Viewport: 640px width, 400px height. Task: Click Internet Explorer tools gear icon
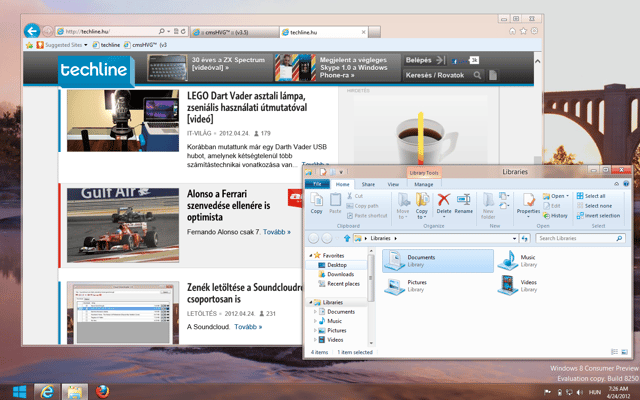[x=534, y=31]
